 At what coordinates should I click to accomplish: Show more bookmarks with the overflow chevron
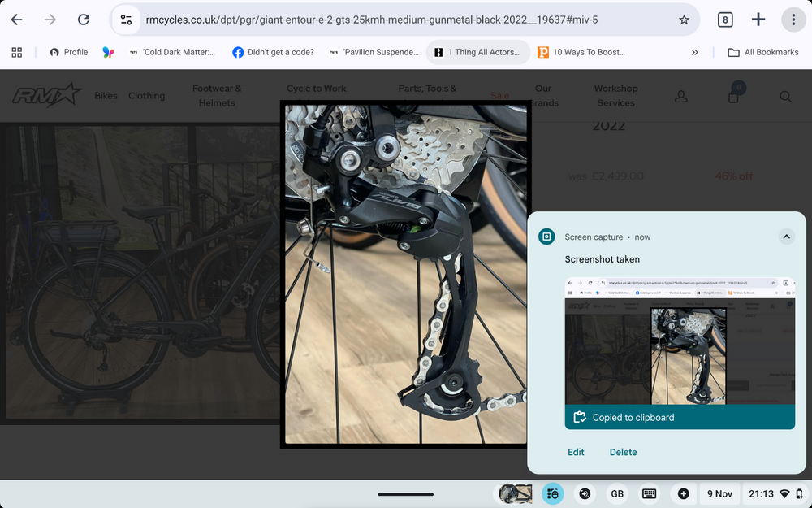click(694, 52)
